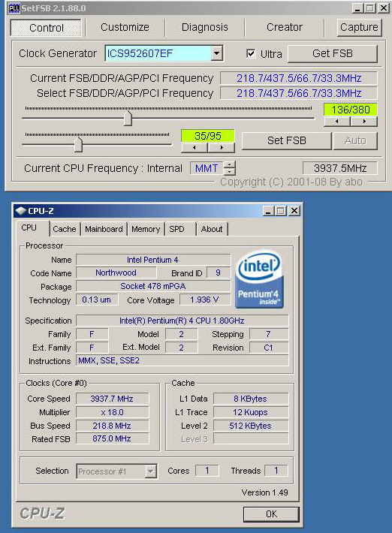The image size is (392, 533).
Task: Open the SPD tab
Action: tap(176, 229)
